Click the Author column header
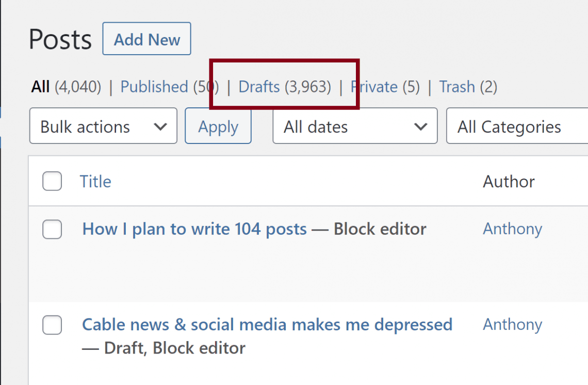 pos(509,182)
